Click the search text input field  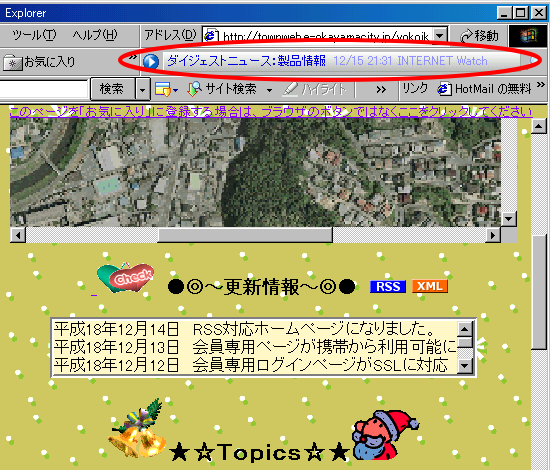[43, 89]
